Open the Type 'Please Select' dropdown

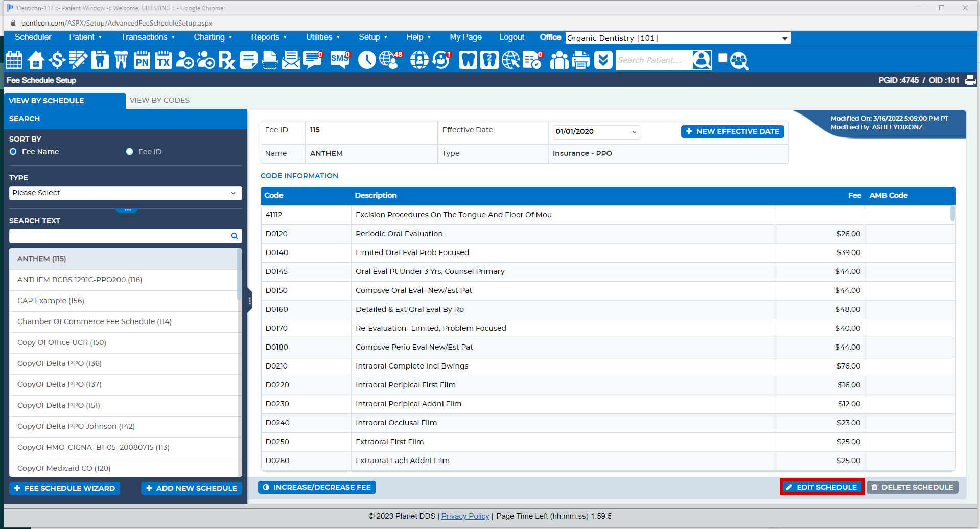[x=125, y=193]
